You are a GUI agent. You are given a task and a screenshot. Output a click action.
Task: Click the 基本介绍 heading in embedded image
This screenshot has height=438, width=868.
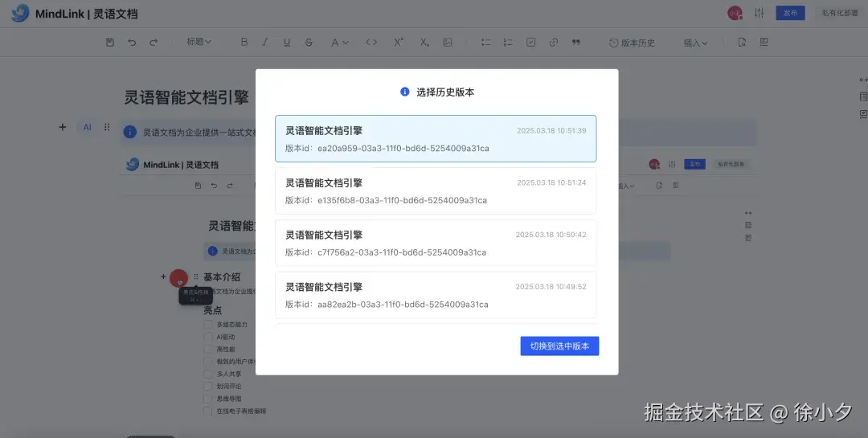(x=222, y=277)
